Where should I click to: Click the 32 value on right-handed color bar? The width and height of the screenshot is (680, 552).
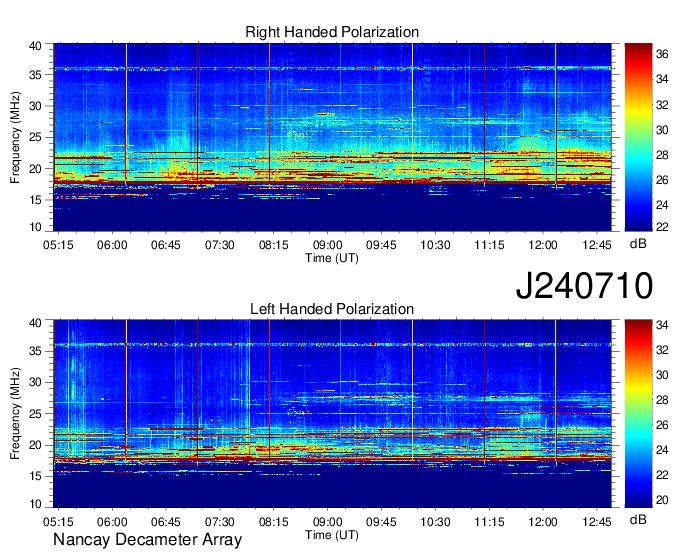coord(662,105)
